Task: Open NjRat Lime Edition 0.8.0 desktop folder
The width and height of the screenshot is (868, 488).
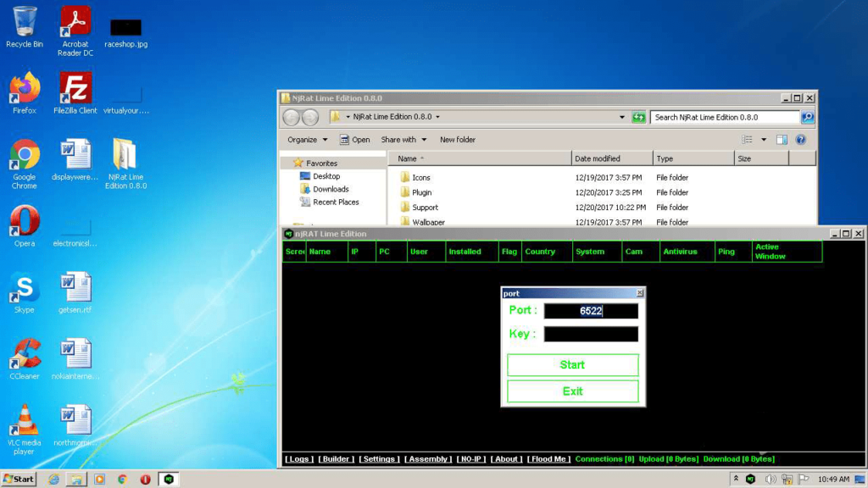Action: (125, 164)
